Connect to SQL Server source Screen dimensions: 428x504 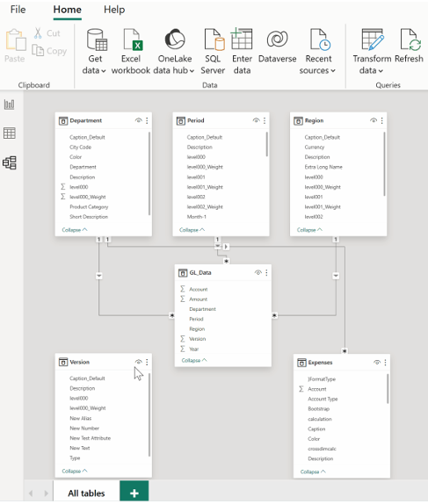[213, 51]
